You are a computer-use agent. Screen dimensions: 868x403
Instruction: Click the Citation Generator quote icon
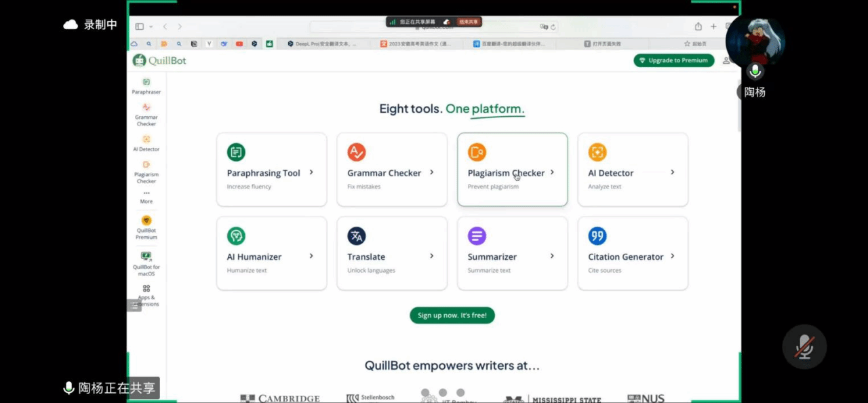click(x=597, y=236)
